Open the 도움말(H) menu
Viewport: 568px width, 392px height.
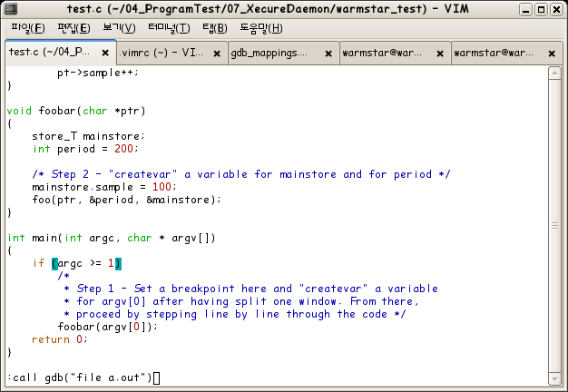click(260, 28)
